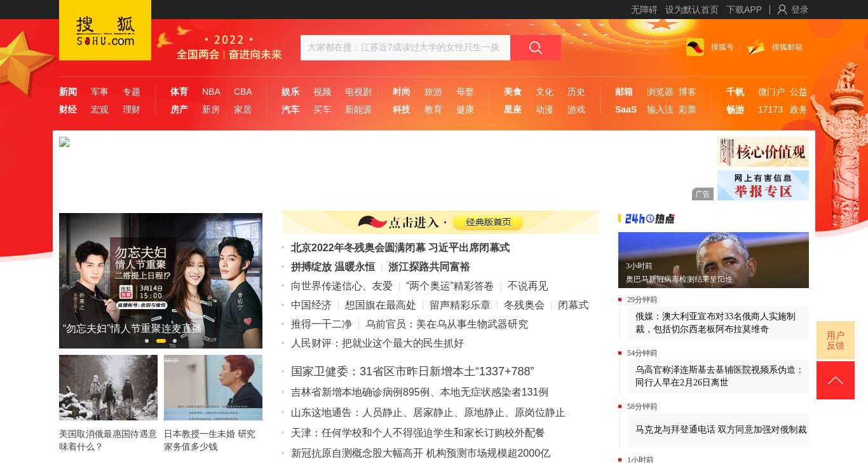The height and width of the screenshot is (463, 868).
Task: Click 核心价值观 banner image
Action: (763, 151)
